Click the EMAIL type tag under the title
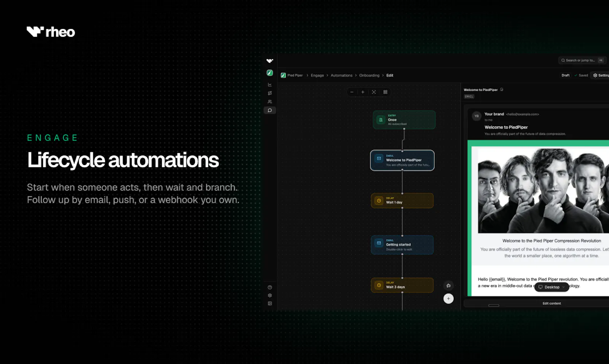This screenshot has height=364, width=609. [x=469, y=97]
